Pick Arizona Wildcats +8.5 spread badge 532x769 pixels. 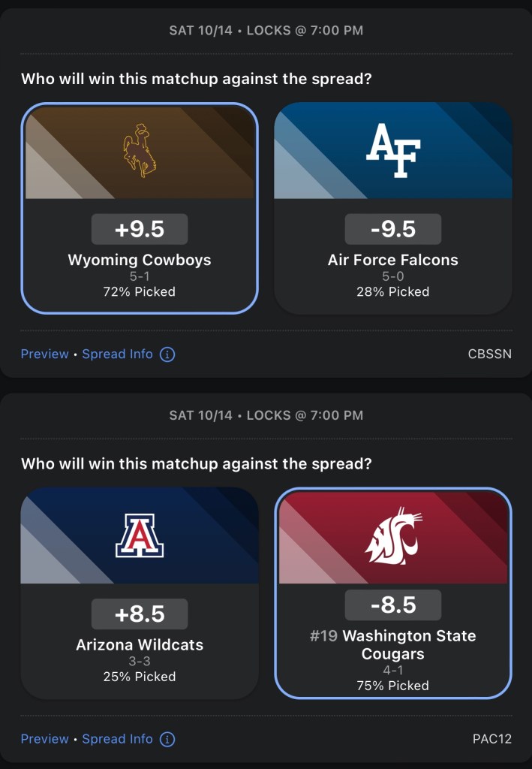139,614
